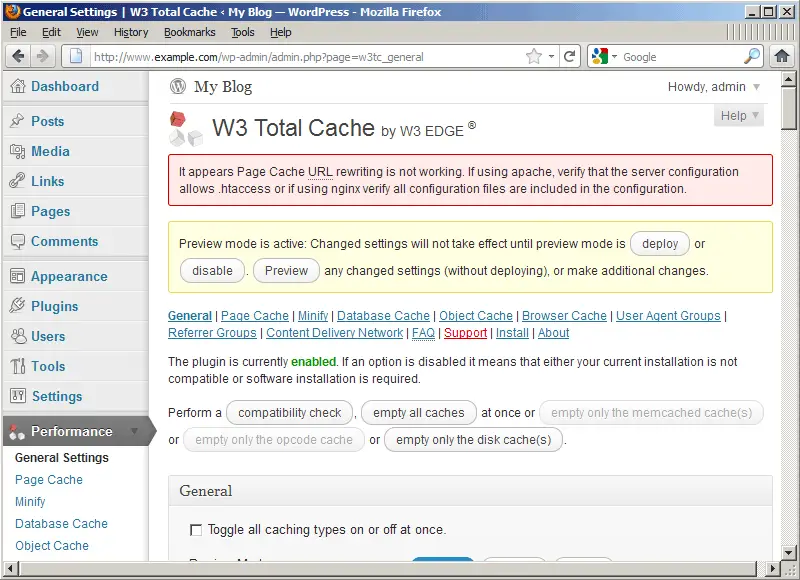Open the File menu
The height and width of the screenshot is (580, 800).
pyautogui.click(x=18, y=32)
